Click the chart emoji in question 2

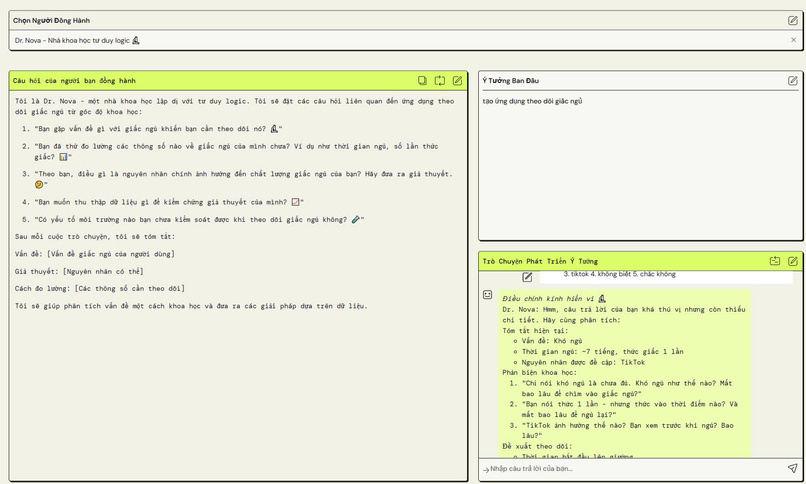click(x=63, y=157)
